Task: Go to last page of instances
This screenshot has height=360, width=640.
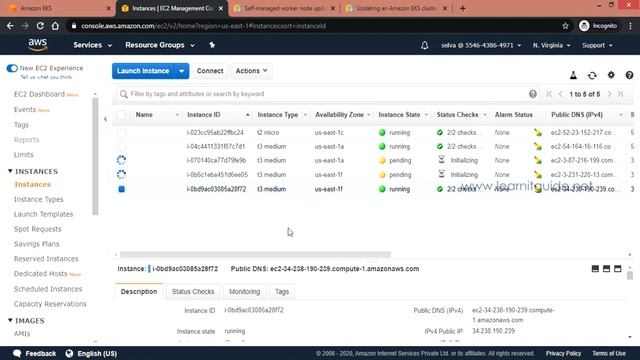Action: coord(620,94)
